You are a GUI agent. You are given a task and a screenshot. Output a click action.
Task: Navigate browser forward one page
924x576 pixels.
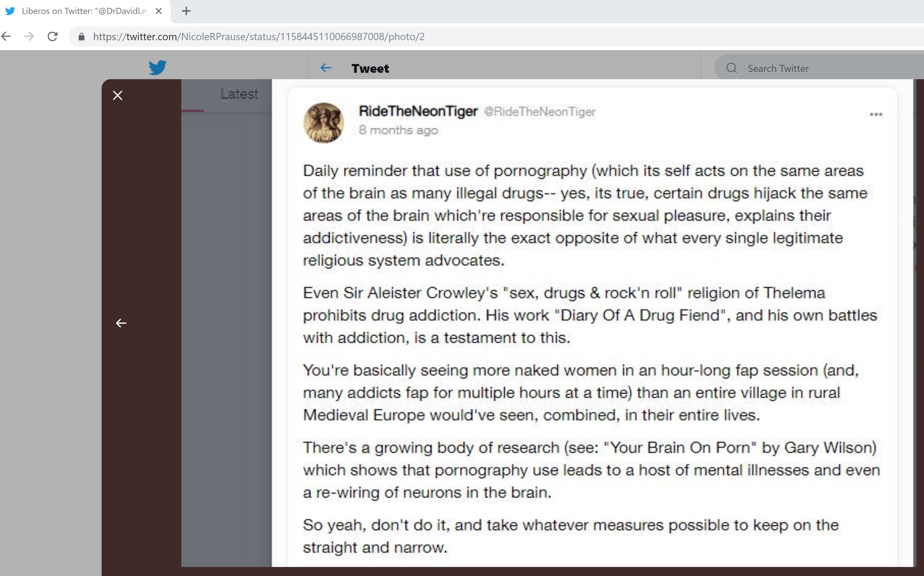click(x=29, y=37)
